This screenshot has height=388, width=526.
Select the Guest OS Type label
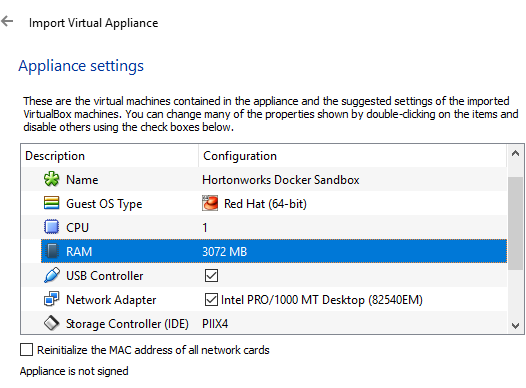pyautogui.click(x=104, y=204)
